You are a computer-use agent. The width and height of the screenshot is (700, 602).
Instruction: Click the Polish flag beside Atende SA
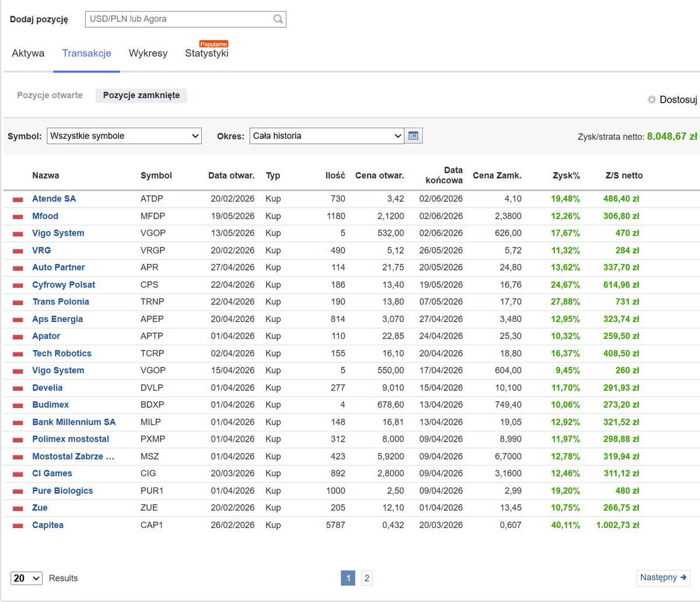(18, 199)
